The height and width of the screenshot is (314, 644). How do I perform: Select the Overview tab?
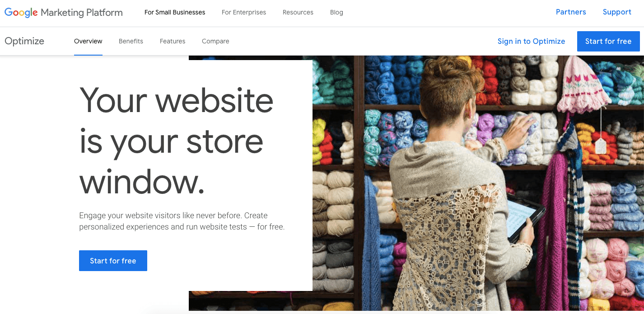(x=88, y=41)
